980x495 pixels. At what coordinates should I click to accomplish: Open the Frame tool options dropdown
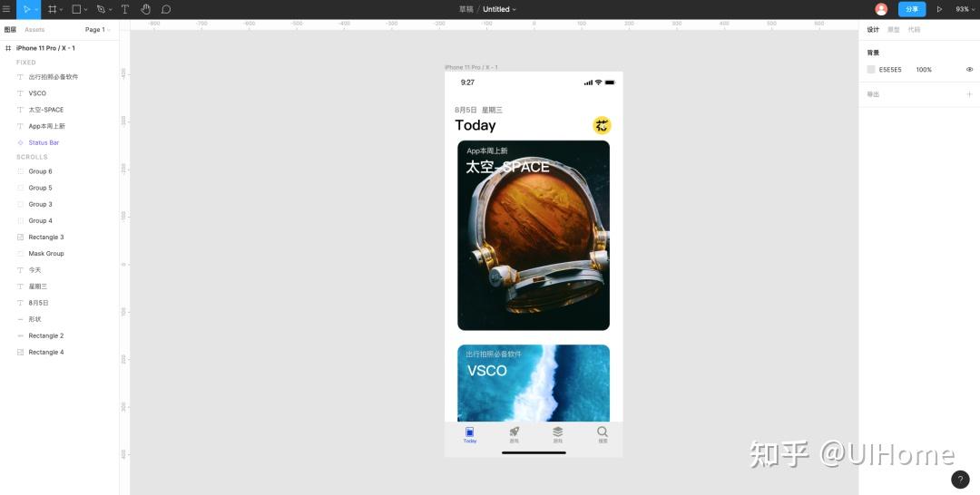tap(62, 10)
